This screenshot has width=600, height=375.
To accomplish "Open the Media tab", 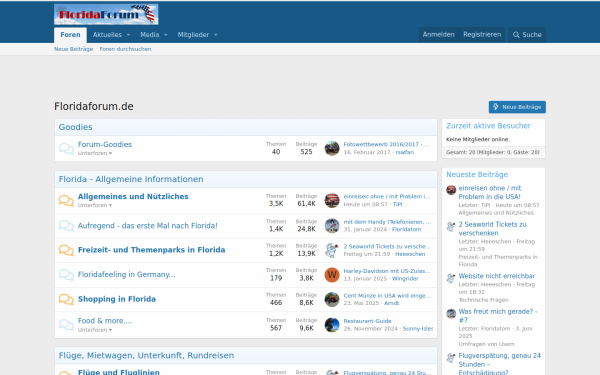I will (x=150, y=35).
